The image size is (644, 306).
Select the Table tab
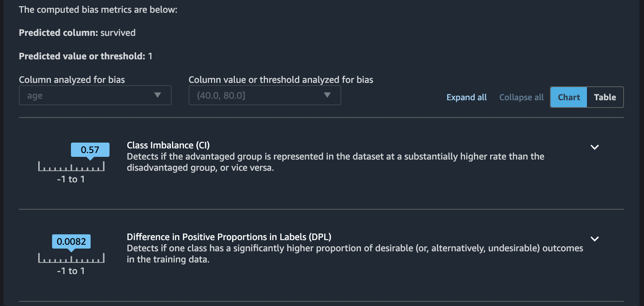click(x=605, y=97)
